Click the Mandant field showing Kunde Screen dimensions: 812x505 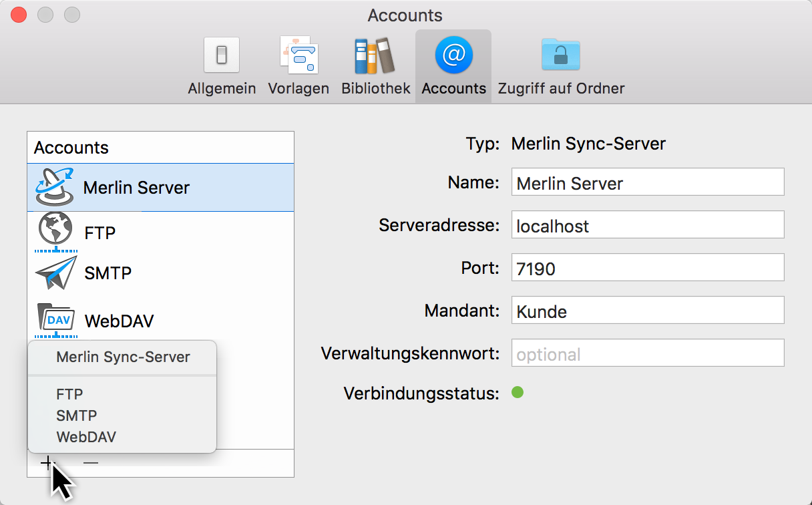[x=648, y=310]
